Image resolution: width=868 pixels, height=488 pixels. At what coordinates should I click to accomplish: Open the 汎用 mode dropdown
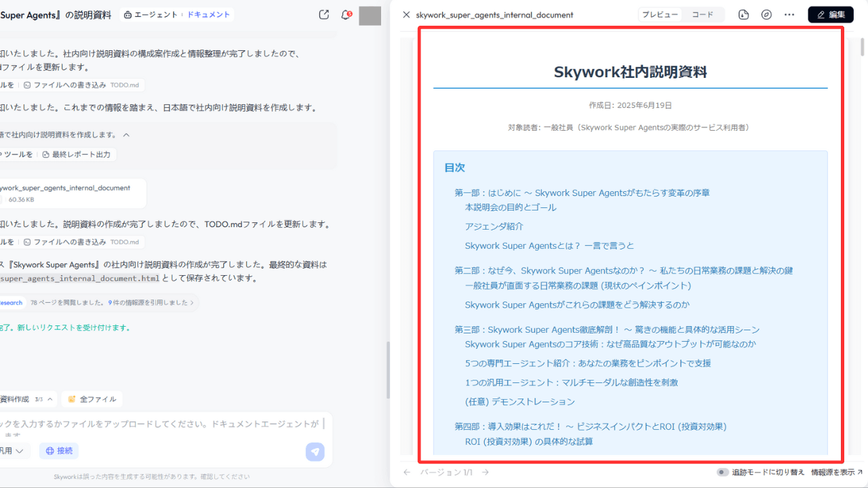[x=14, y=451]
